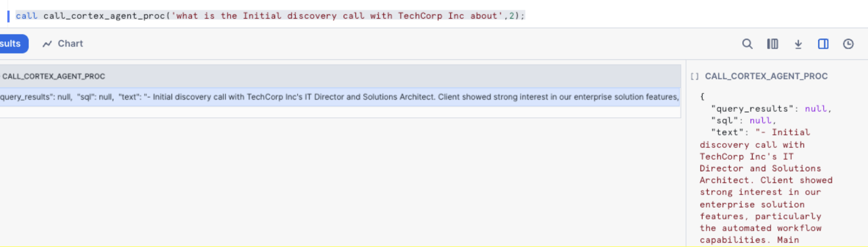Image resolution: width=868 pixels, height=247 pixels.
Task: Click the bracket type icon in detail panel
Action: pos(694,76)
